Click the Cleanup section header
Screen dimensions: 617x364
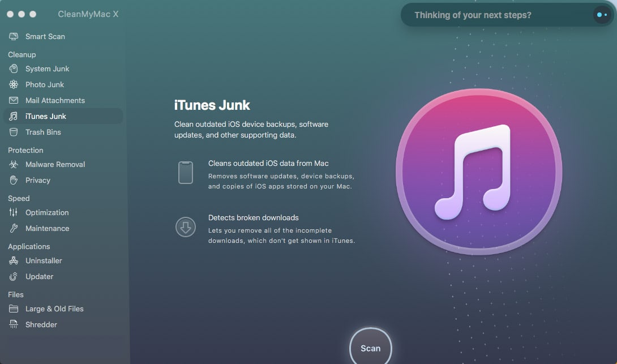(22, 55)
